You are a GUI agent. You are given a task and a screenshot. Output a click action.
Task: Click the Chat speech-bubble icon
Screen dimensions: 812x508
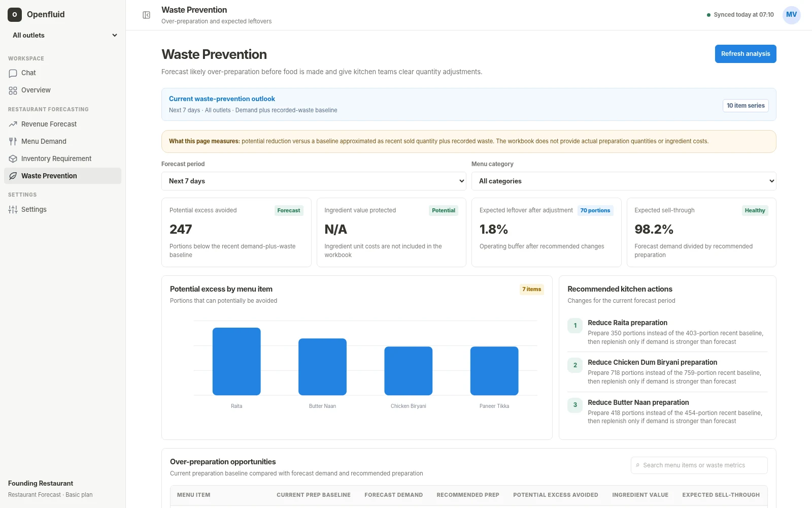coord(13,73)
